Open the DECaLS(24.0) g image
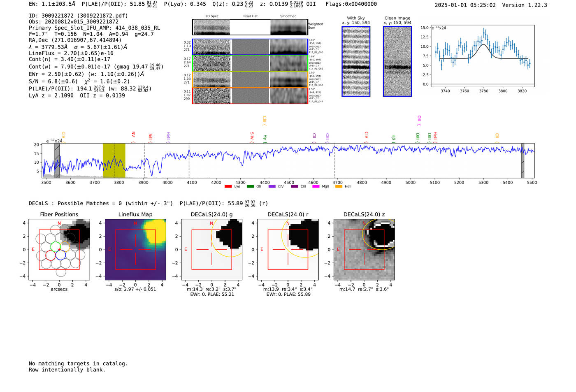576x392 pixels. tap(212, 249)
